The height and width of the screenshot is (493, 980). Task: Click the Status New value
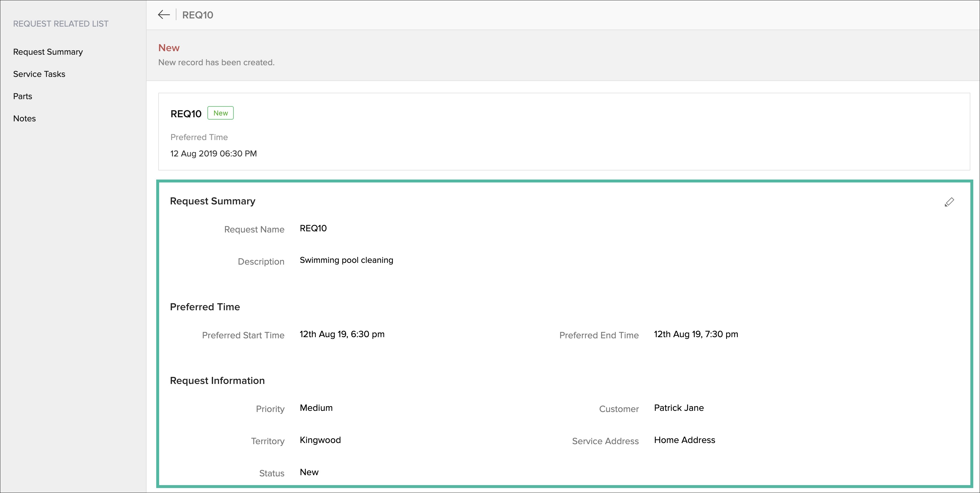(x=309, y=472)
